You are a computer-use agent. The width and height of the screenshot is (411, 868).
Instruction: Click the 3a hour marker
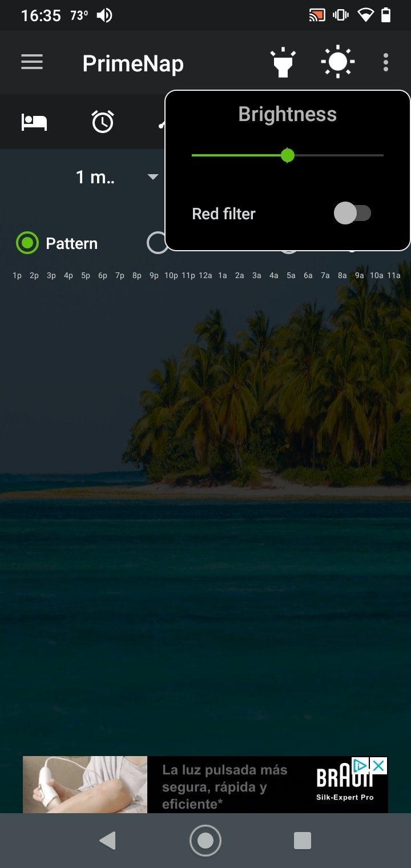coord(257,276)
